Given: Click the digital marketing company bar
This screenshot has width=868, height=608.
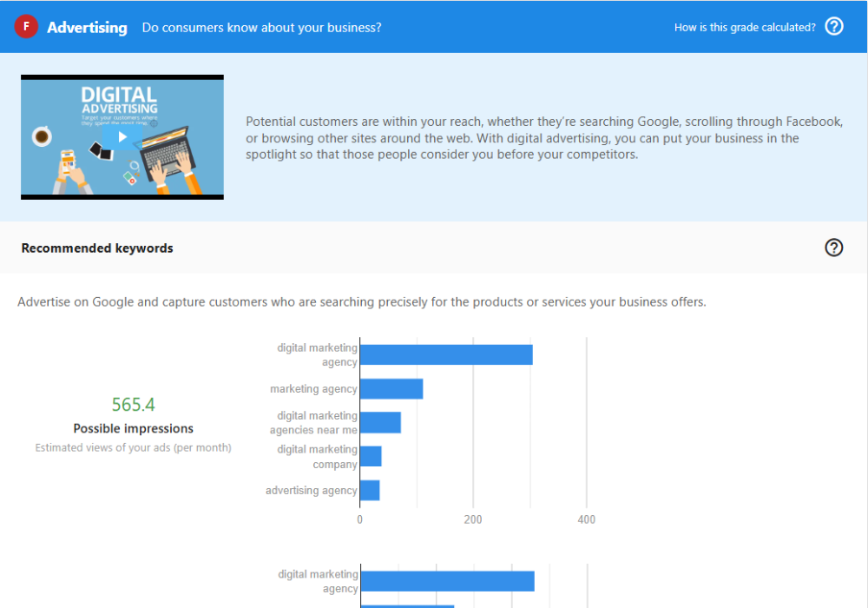Looking at the screenshot, I should [371, 456].
